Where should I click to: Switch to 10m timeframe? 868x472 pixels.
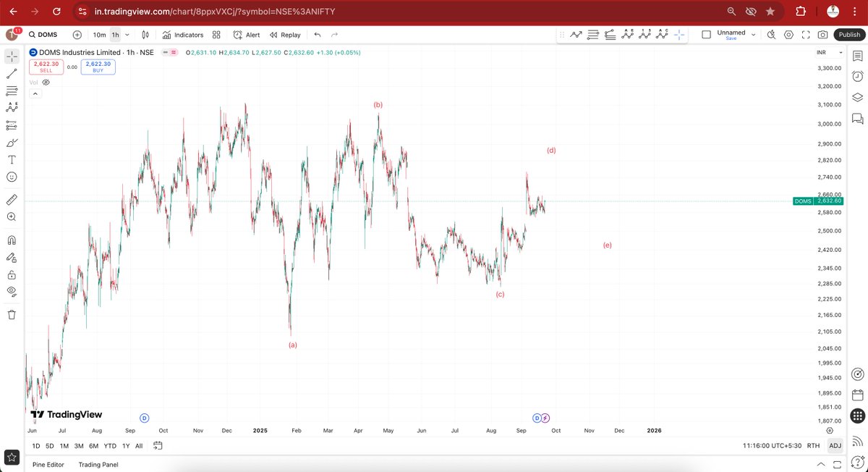(99, 35)
